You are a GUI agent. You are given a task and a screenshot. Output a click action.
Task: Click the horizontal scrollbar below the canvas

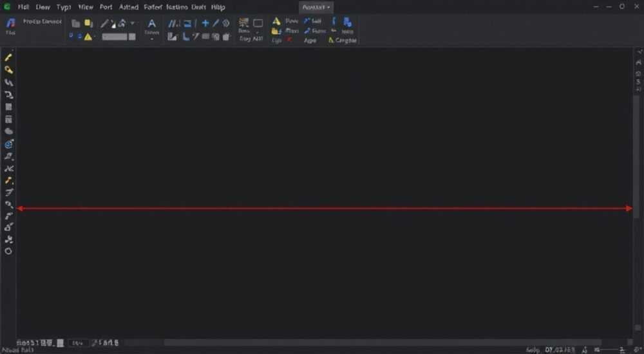pyautogui.click(x=382, y=342)
